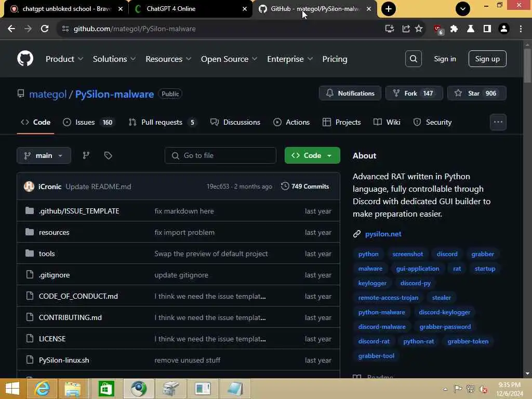
Task: Open the Discussions tab
Action: click(235, 122)
